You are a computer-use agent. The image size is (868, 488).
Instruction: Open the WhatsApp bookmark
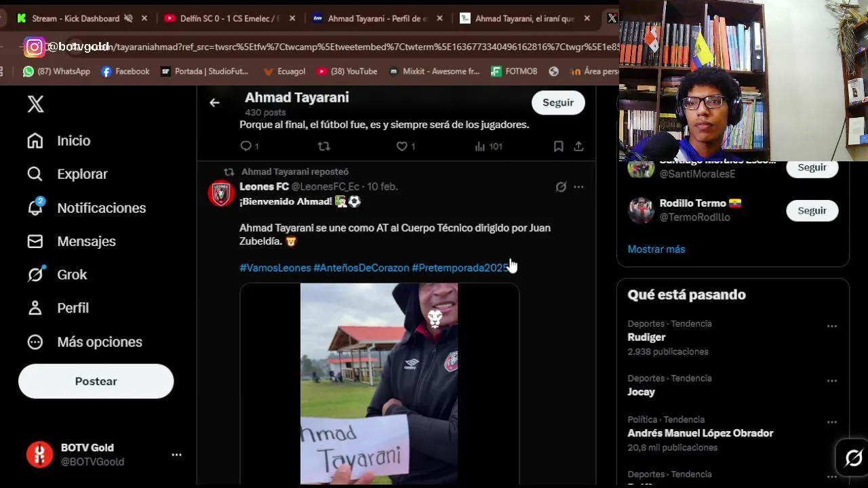tap(56, 71)
